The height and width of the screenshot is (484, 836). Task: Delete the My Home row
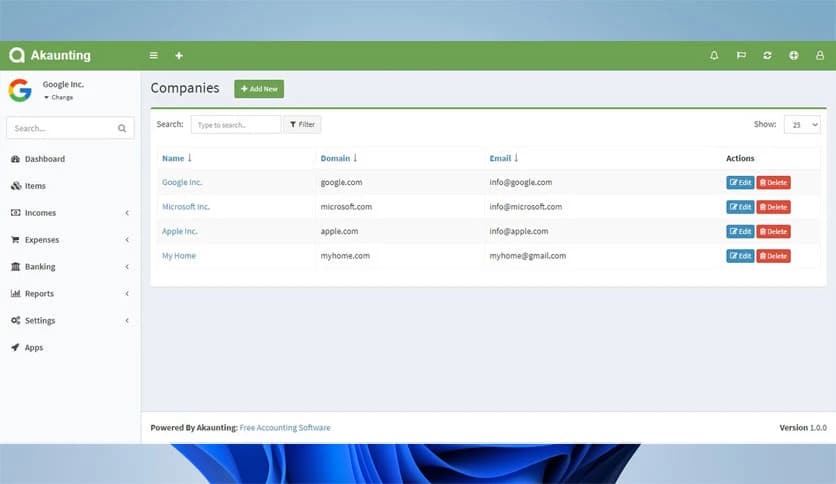click(773, 256)
